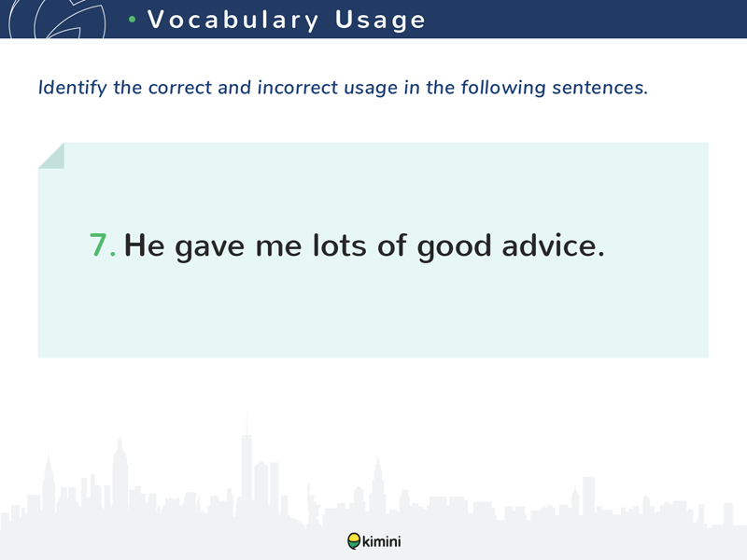The height and width of the screenshot is (560, 747).
Task: Click the word "good" in the sentence
Action: [x=455, y=246]
